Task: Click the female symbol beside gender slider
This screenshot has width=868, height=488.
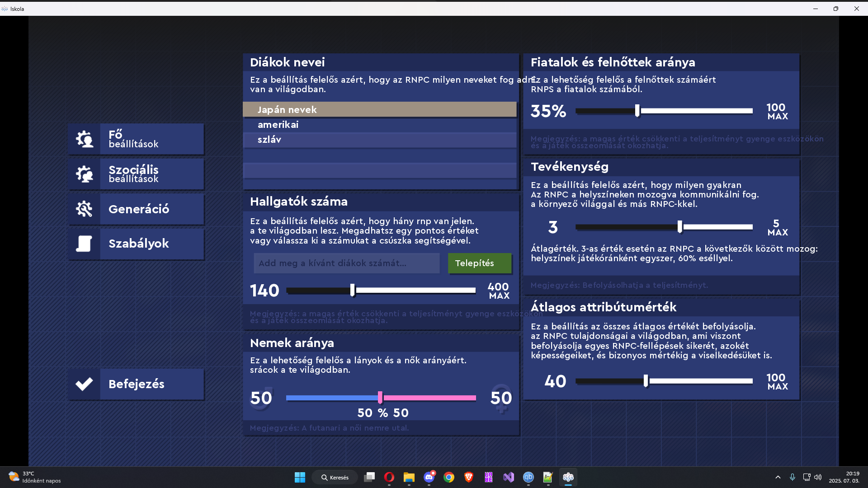Action: pyautogui.click(x=501, y=398)
